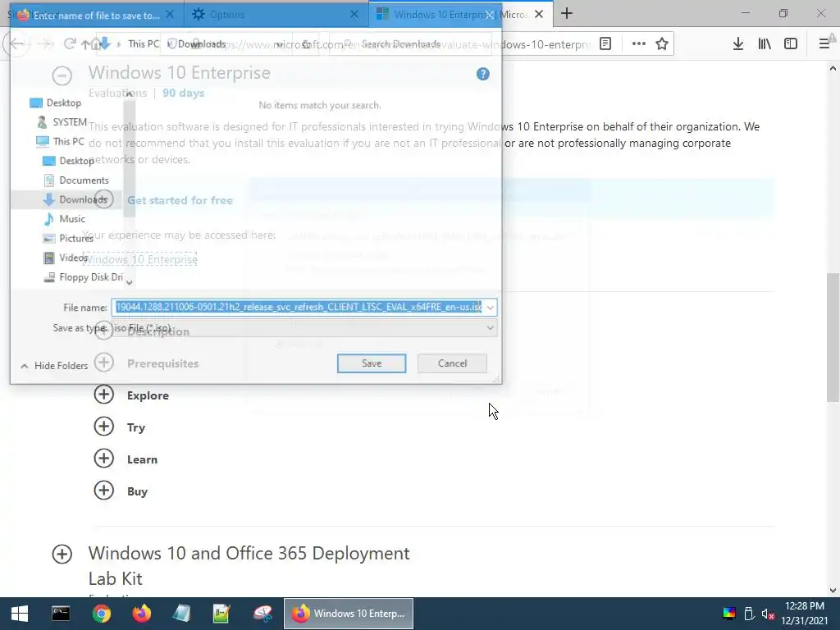The image size is (840, 630).
Task: Expand the Try section
Action: pos(104,427)
